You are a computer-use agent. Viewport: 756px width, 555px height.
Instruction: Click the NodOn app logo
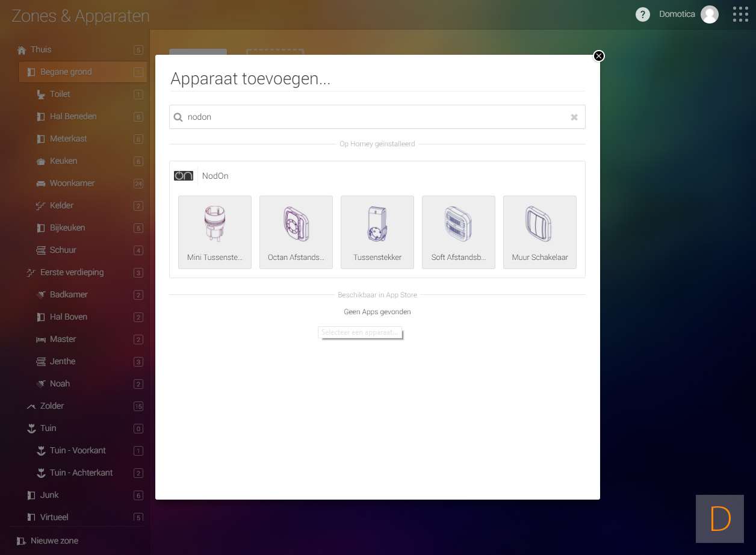click(x=184, y=176)
